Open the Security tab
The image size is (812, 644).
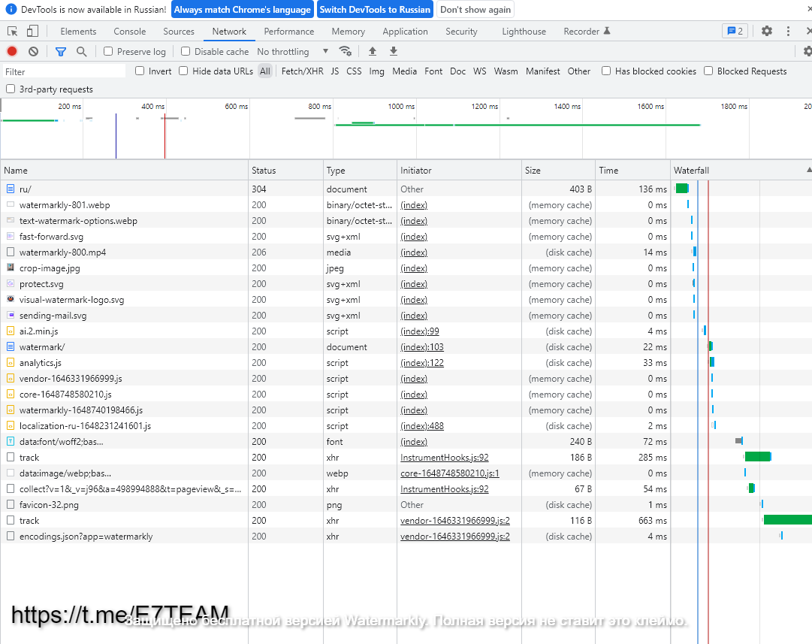pyautogui.click(x=461, y=31)
